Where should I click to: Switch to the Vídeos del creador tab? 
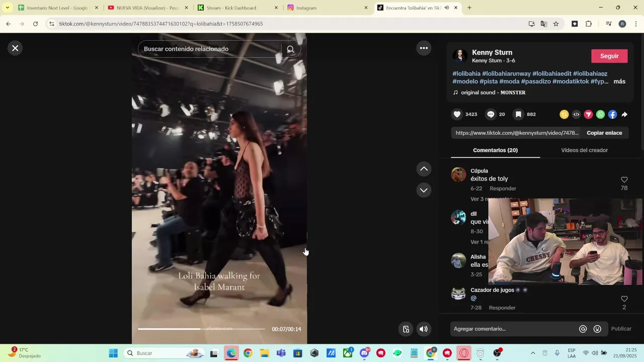[x=584, y=150]
